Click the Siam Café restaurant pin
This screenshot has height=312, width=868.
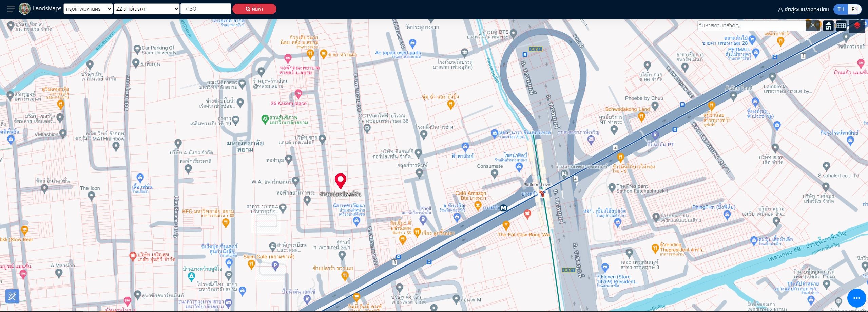251,265
